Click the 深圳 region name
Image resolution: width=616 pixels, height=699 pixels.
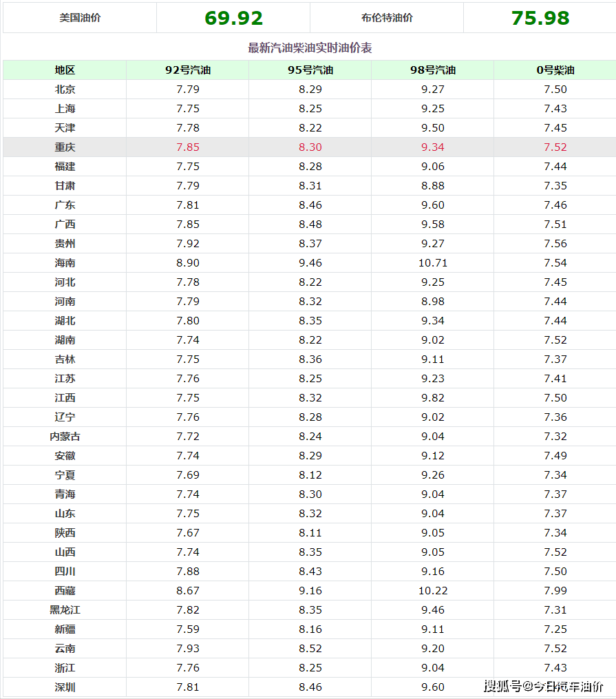coord(65,687)
